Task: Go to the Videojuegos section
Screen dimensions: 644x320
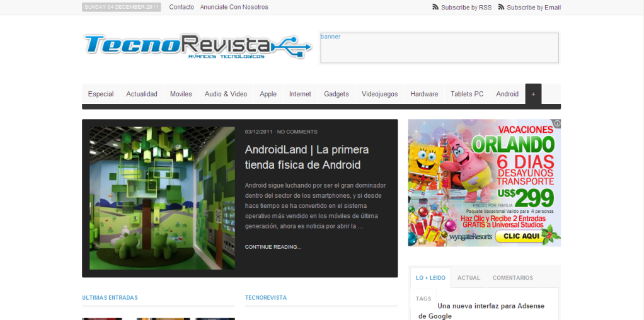Action: click(379, 94)
